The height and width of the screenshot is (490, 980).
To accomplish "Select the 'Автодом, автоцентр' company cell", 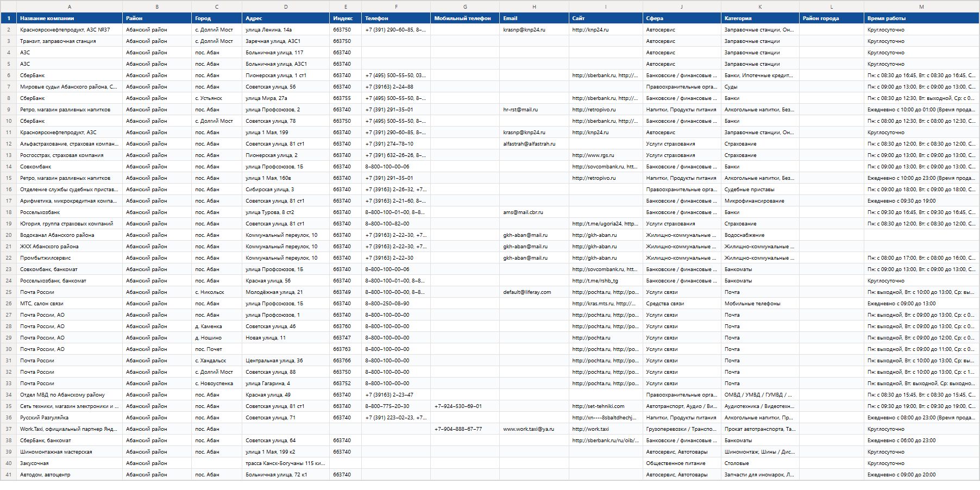I will pos(70,475).
